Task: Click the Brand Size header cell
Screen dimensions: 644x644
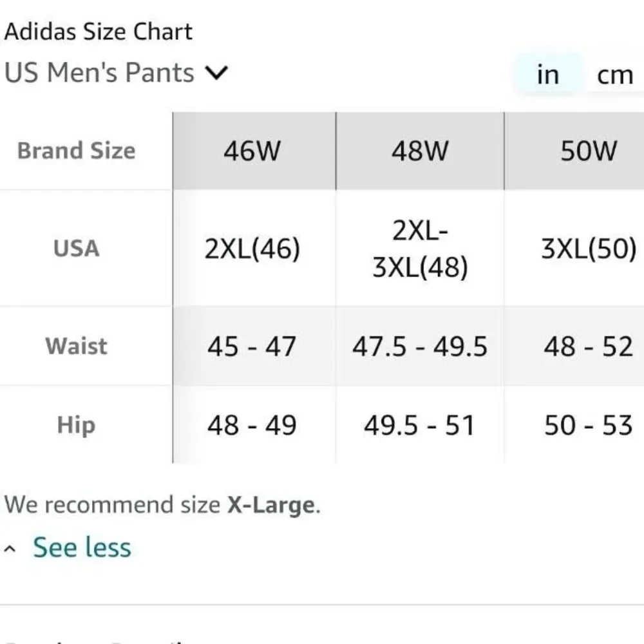Action: (76, 151)
